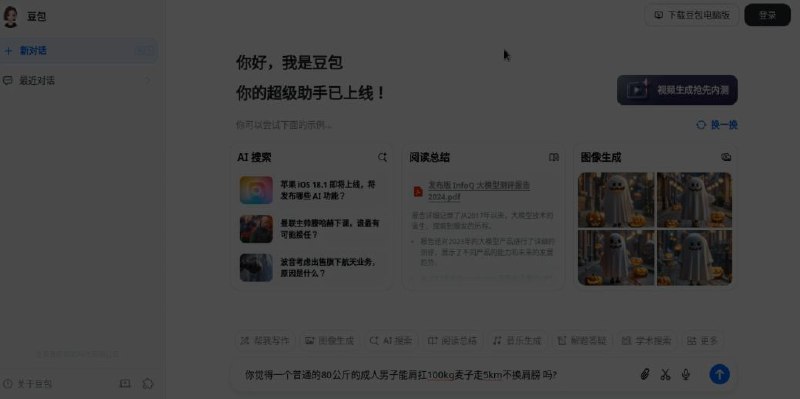Open the InfoQ 大模型测评报告 2024.pdf file
This screenshot has width=800, height=399.
[479, 191]
